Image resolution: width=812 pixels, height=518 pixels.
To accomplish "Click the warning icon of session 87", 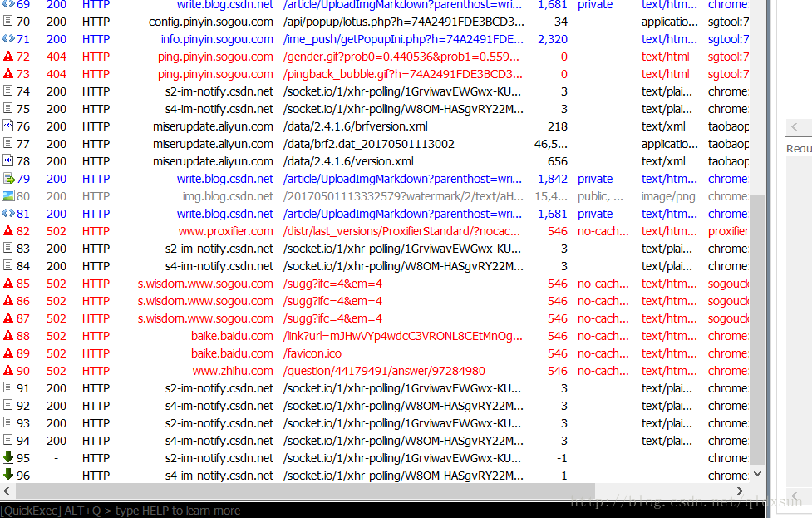I will click(7, 318).
